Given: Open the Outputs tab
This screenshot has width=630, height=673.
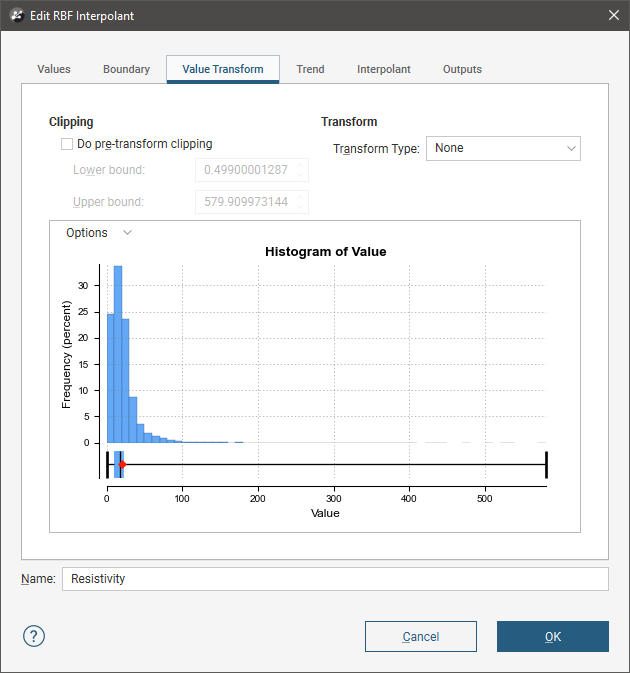Looking at the screenshot, I should [462, 69].
